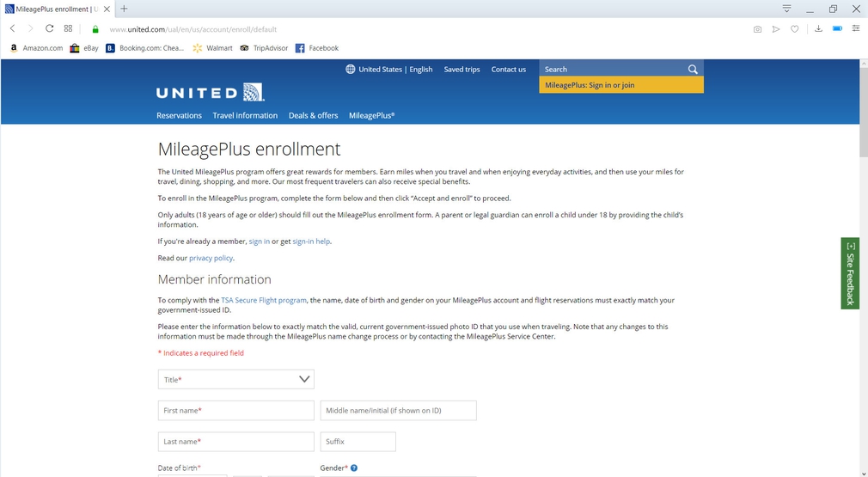Open the speed dial grid icon
The height and width of the screenshot is (477, 868).
point(68,28)
